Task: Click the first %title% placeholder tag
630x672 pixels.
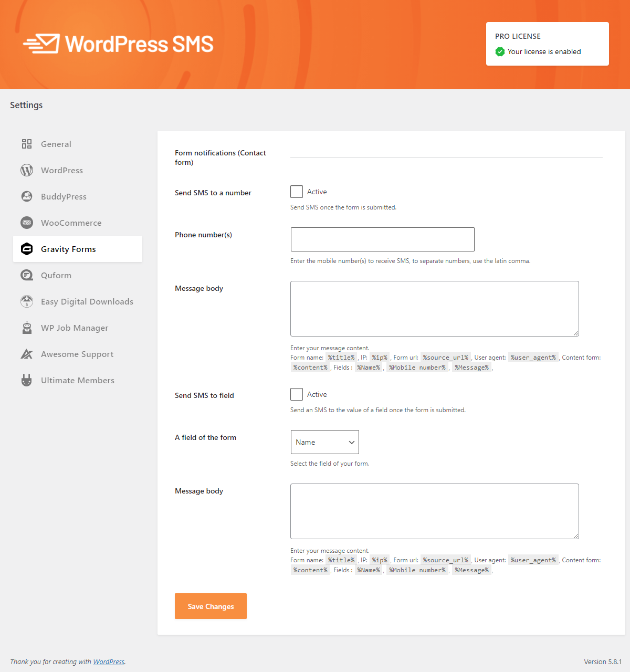Action: [x=341, y=358]
